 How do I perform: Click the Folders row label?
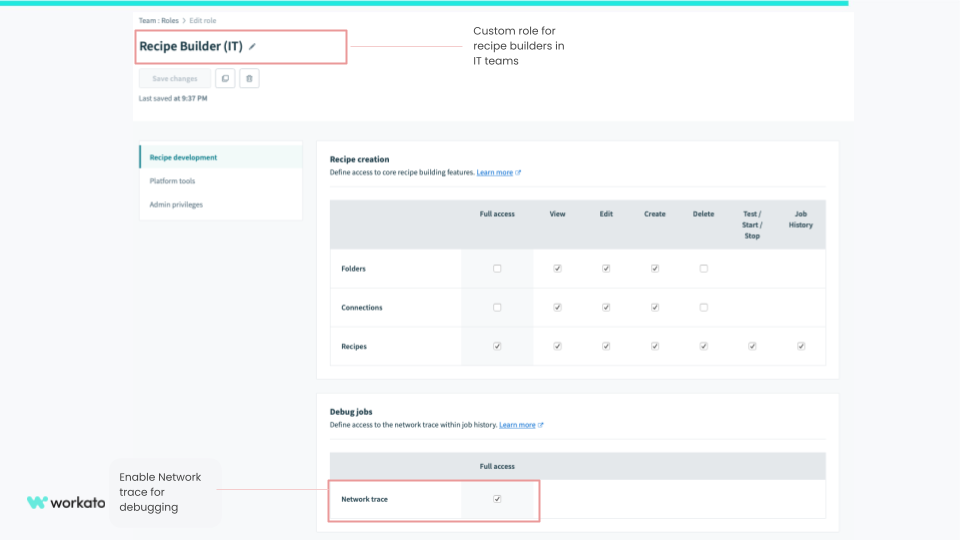(353, 269)
